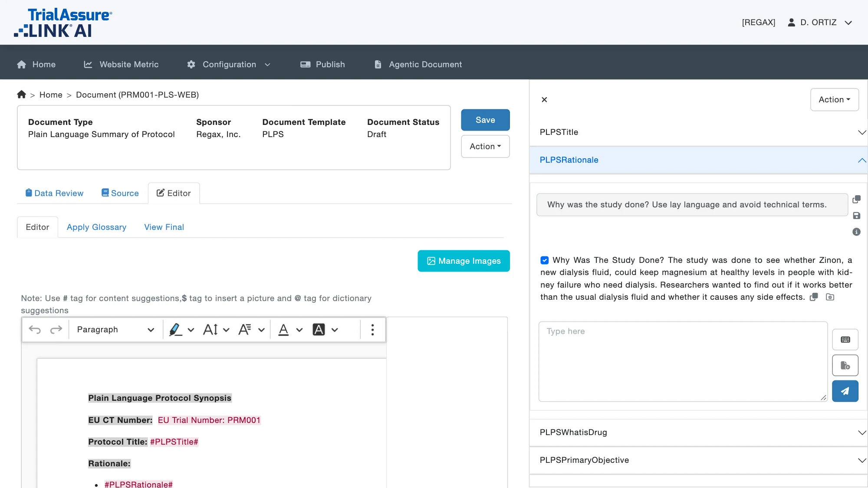Screen dimensions: 868x488
Task: Open Agentic Document in navbar
Action: click(418, 65)
